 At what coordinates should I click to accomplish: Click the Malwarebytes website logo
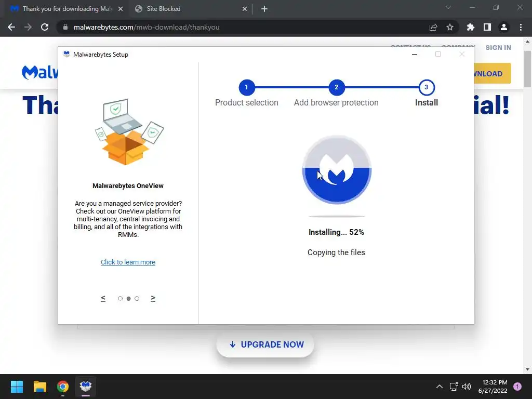coord(40,72)
